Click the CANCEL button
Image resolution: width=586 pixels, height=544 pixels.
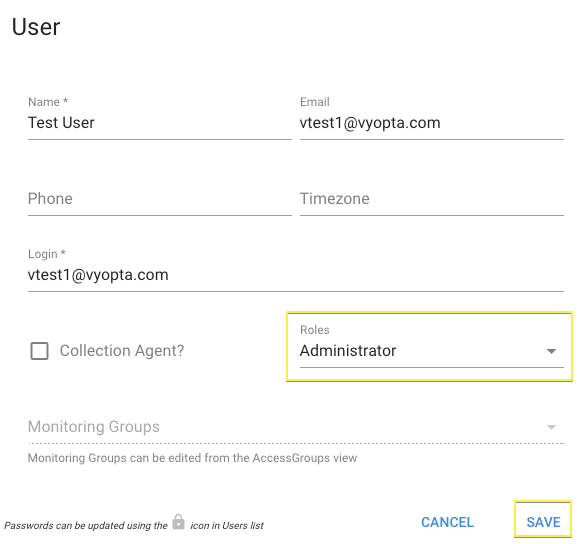447,522
